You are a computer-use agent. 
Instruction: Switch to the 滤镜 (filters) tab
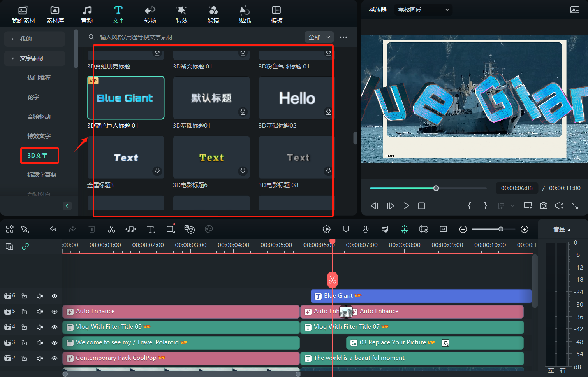(213, 14)
